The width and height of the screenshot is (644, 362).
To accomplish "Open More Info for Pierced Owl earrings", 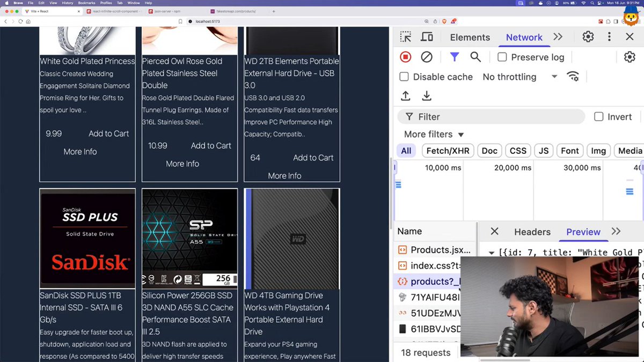I will click(182, 164).
